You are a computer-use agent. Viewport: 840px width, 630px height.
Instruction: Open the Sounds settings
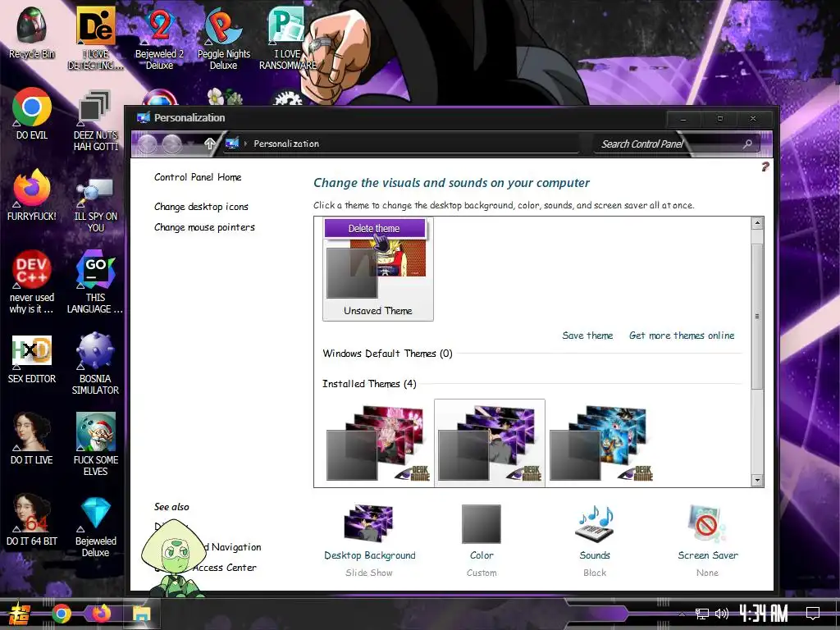coord(595,540)
